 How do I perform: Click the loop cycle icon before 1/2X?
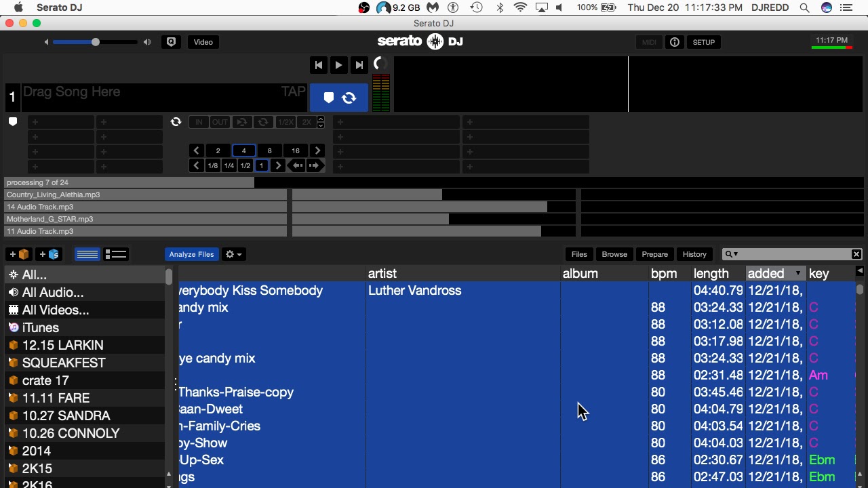pyautogui.click(x=263, y=122)
